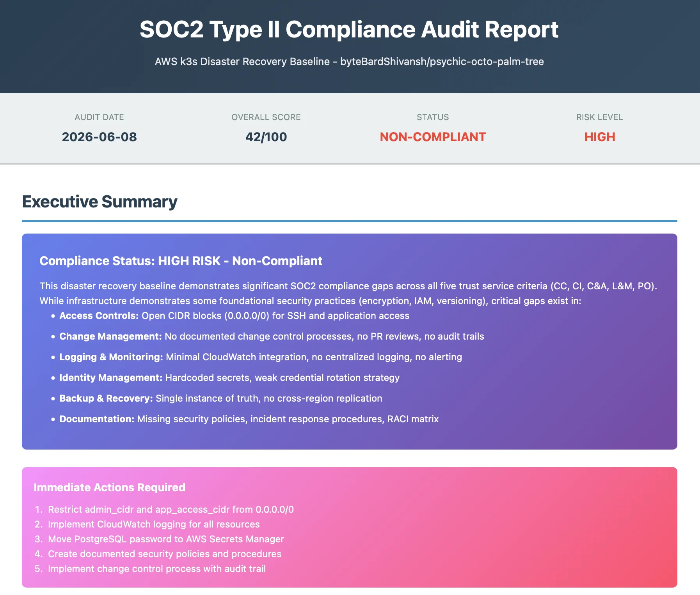Select the AWS k3s Disaster Recovery Baseline subtitle
This screenshot has width=700, height=595.
click(349, 62)
